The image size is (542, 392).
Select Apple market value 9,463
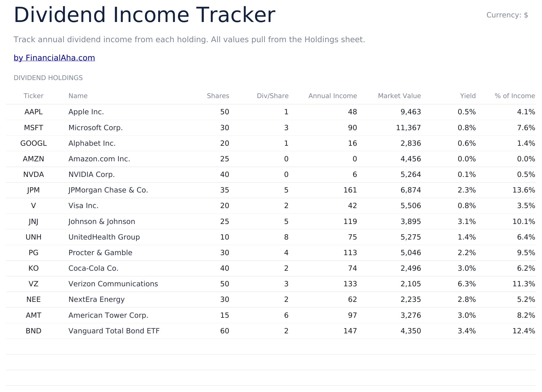coord(411,112)
